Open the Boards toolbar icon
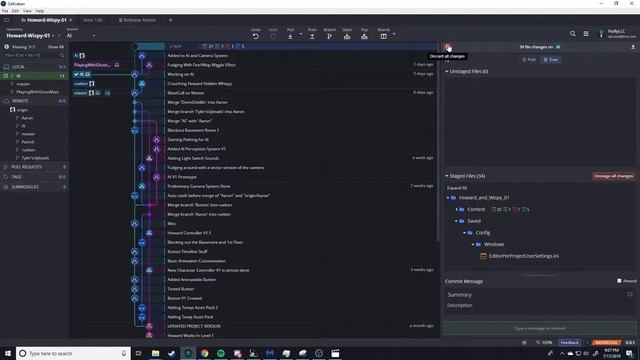 pos(384,36)
